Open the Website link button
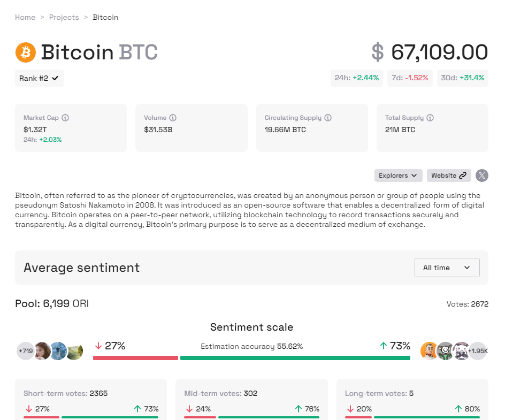Image resolution: width=528 pixels, height=420 pixels. coord(449,175)
